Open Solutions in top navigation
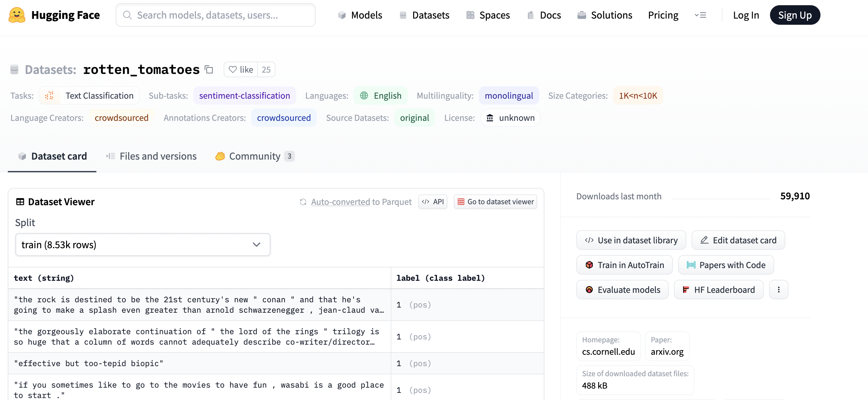868x400 pixels. click(605, 15)
